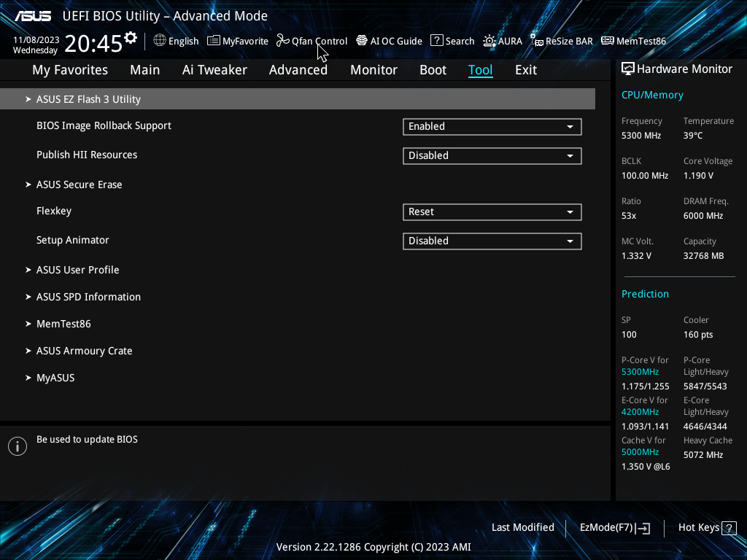Expand the MemTest86 submenu entry
This screenshot has height=560, width=747.
click(63, 324)
